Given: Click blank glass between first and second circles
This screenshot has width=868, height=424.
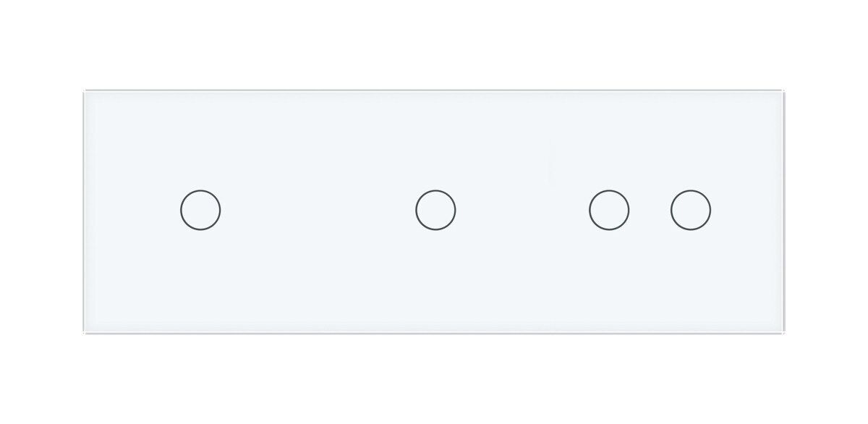Looking at the screenshot, I should (318, 211).
